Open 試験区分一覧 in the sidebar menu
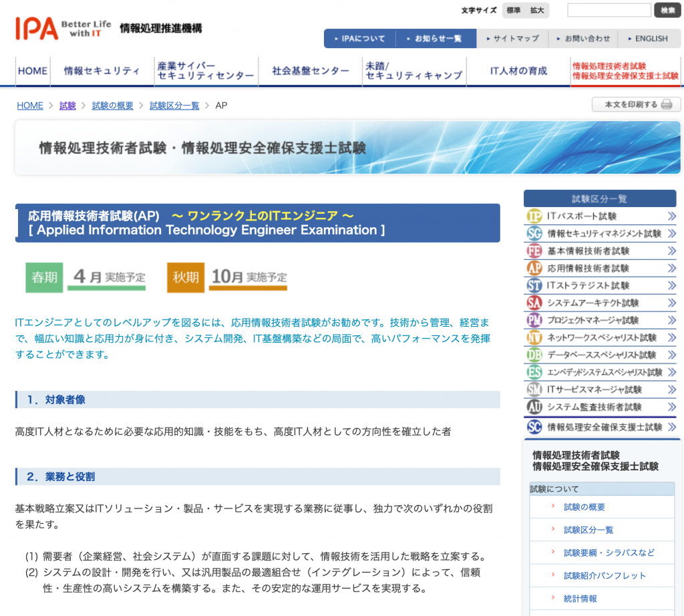 pyautogui.click(x=588, y=530)
